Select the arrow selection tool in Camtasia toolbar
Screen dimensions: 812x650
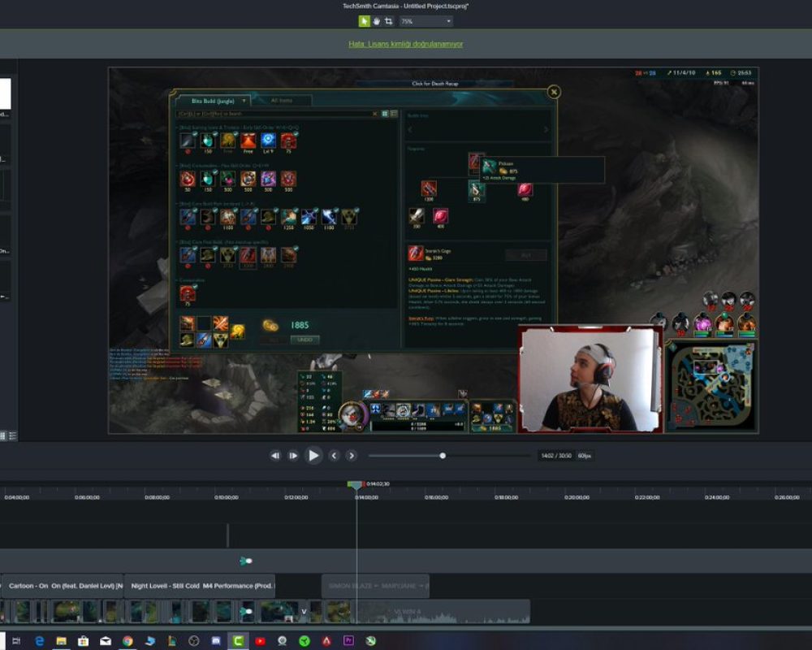point(365,21)
